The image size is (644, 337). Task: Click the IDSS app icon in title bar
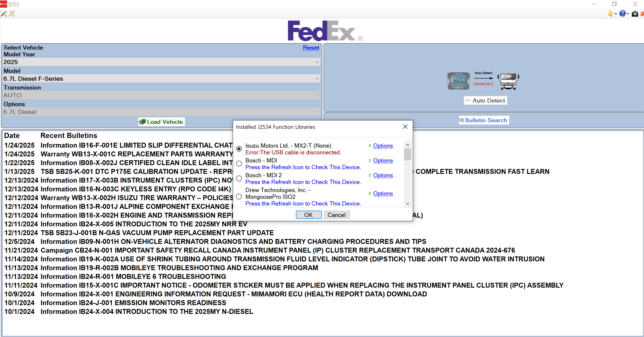(4, 4)
